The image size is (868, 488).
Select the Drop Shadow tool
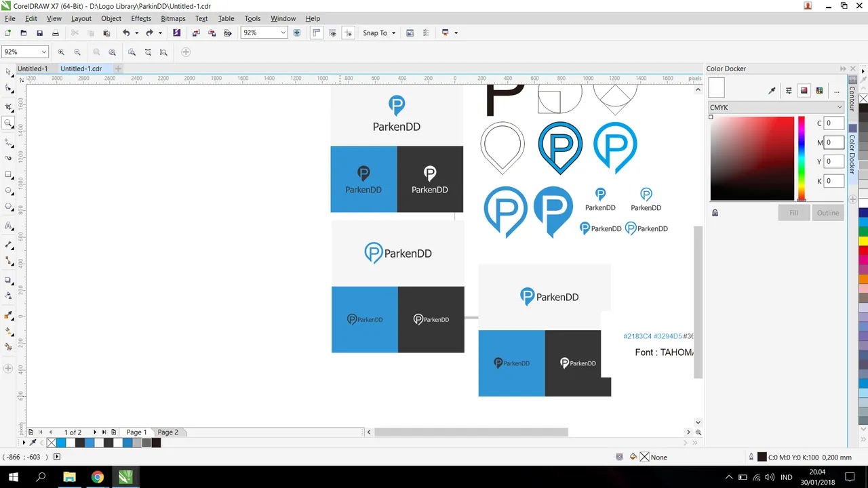click(8, 280)
